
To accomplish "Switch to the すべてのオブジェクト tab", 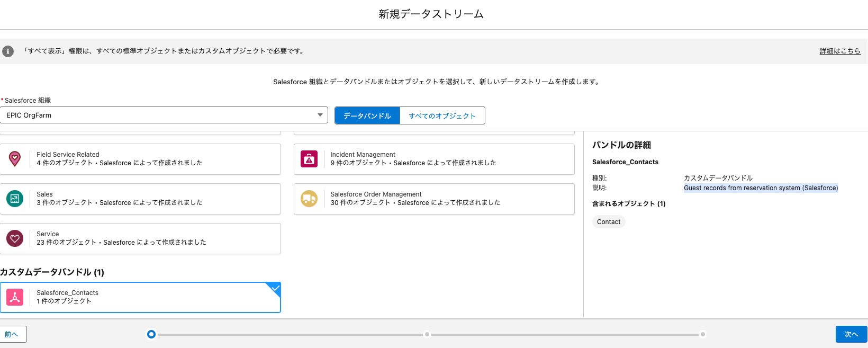I will [442, 115].
